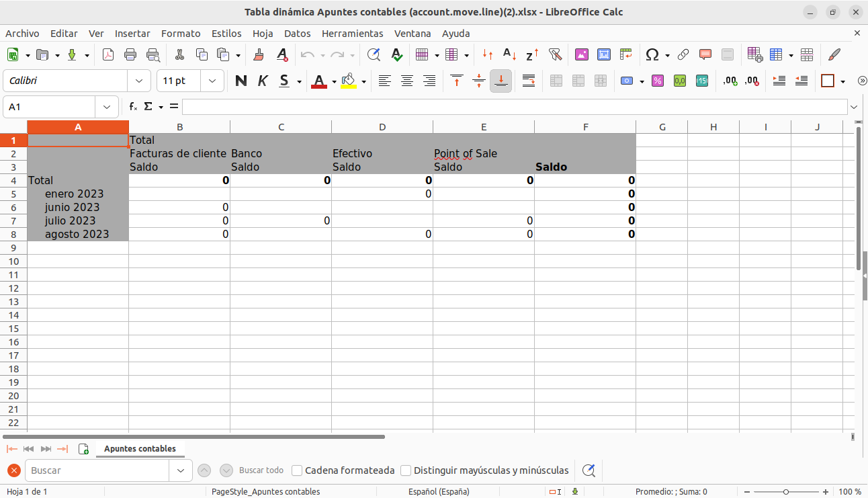This screenshot has height=498, width=868.
Task: Open the font size dropdown
Action: click(x=213, y=81)
